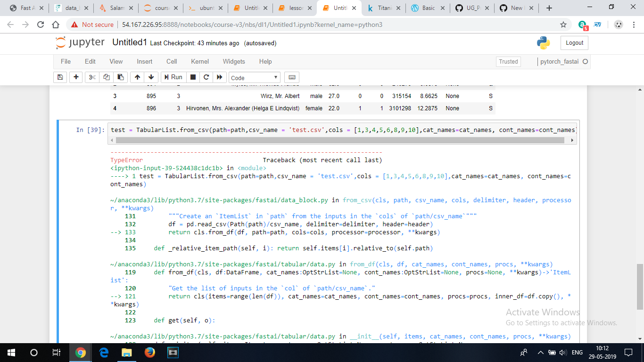Click the Logout button
Image resolution: width=644 pixels, height=362 pixels.
click(574, 42)
